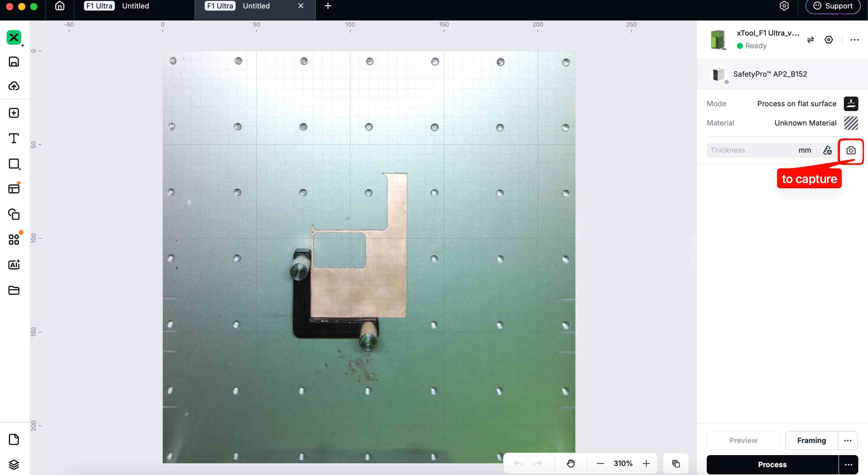868x475 pixels.
Task: Open the Layers panel icon
Action: coord(14,464)
